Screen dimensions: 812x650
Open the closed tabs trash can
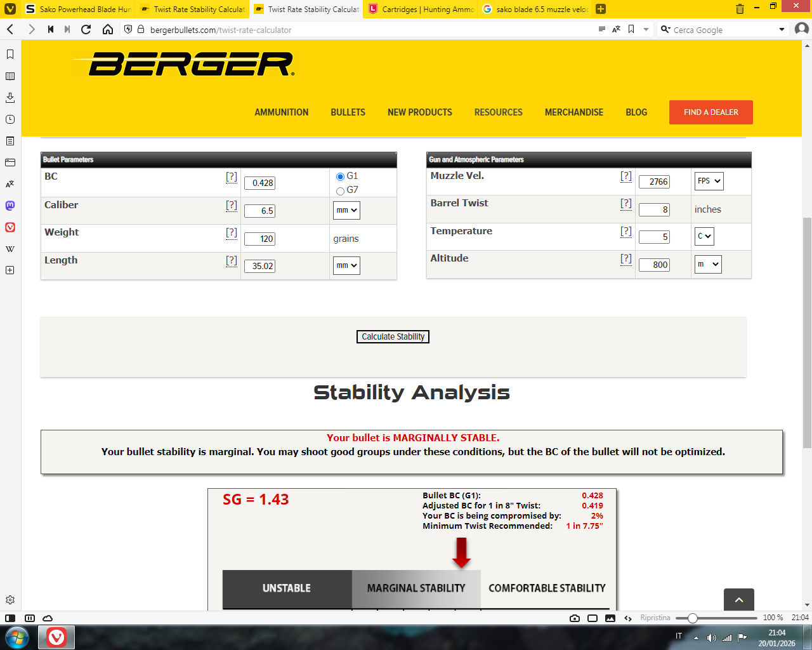click(740, 9)
